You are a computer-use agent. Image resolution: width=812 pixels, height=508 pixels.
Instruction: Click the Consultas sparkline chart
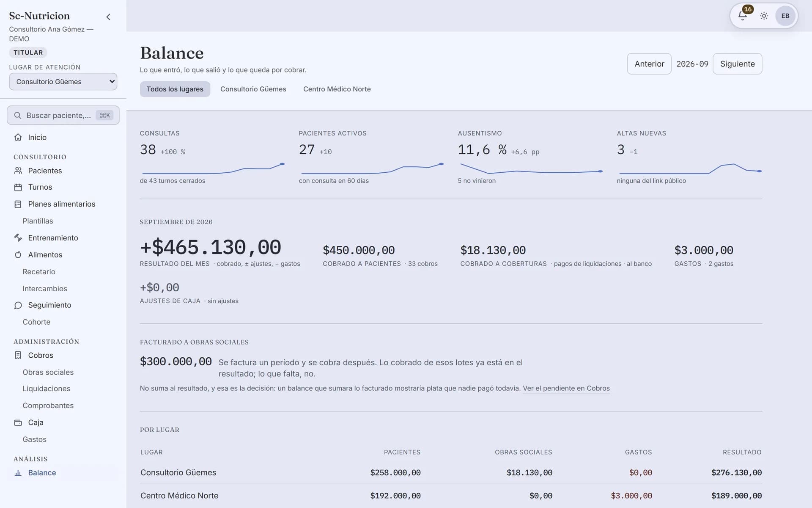213,168
